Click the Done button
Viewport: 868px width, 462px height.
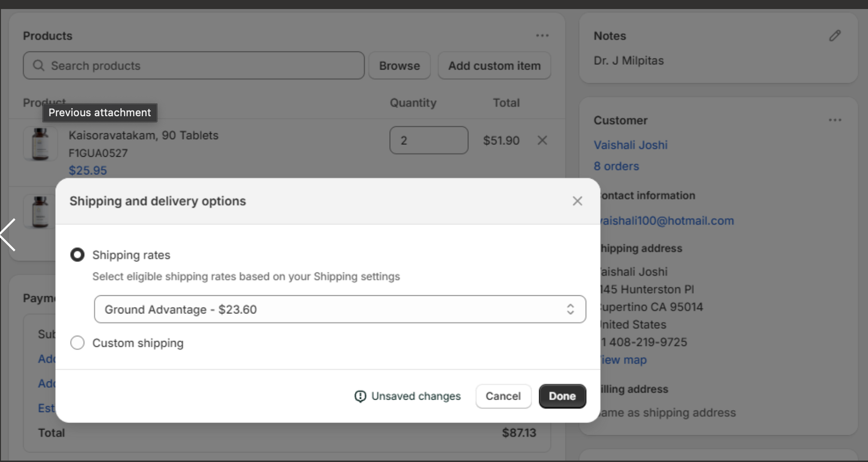tap(562, 396)
